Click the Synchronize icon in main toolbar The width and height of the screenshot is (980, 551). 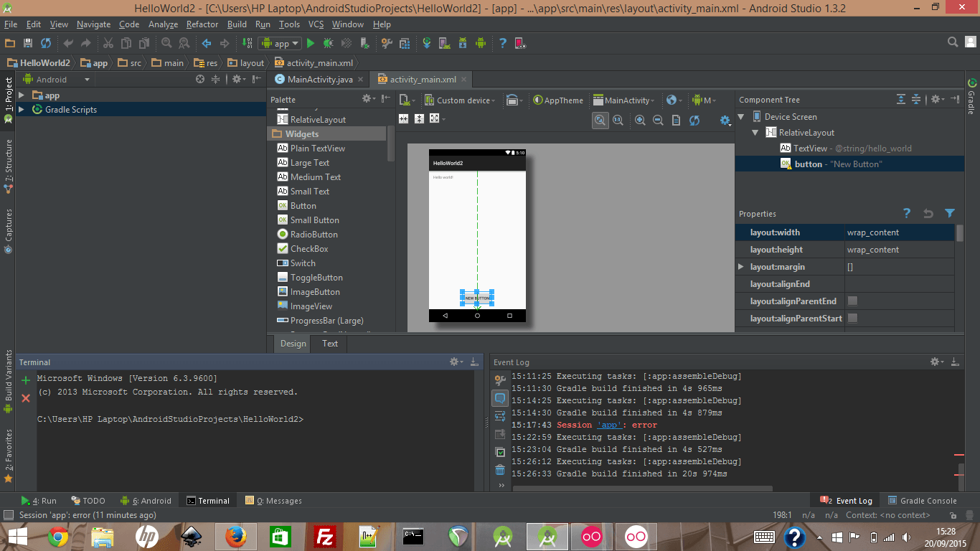46,44
